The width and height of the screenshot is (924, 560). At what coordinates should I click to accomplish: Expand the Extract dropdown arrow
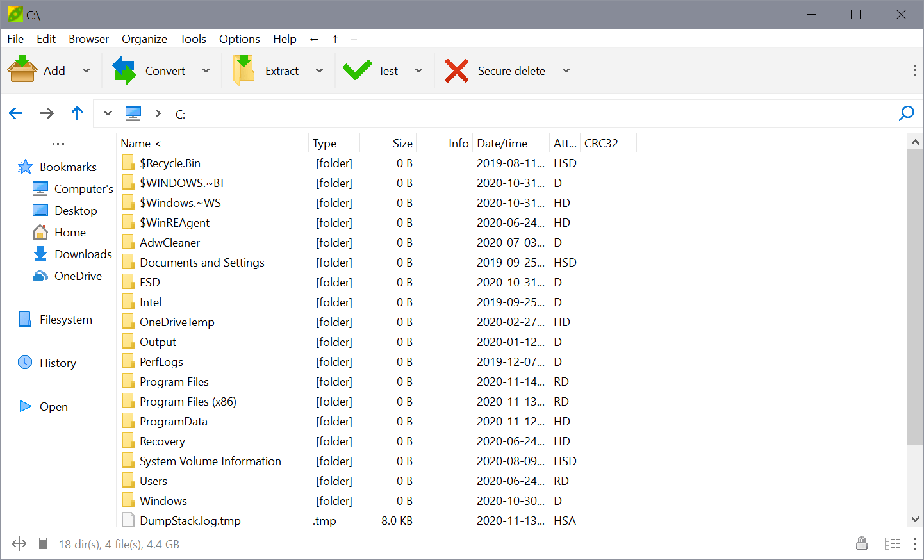tap(320, 70)
